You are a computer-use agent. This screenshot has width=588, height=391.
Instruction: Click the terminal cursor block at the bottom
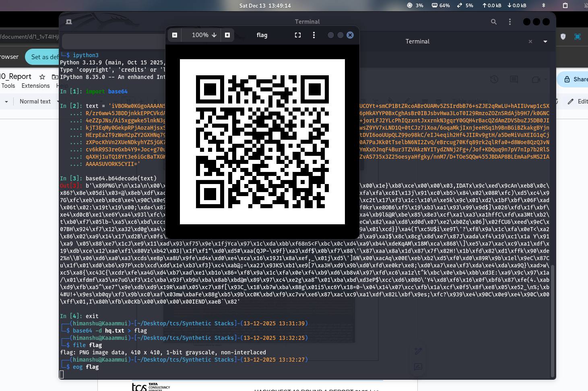(62, 374)
